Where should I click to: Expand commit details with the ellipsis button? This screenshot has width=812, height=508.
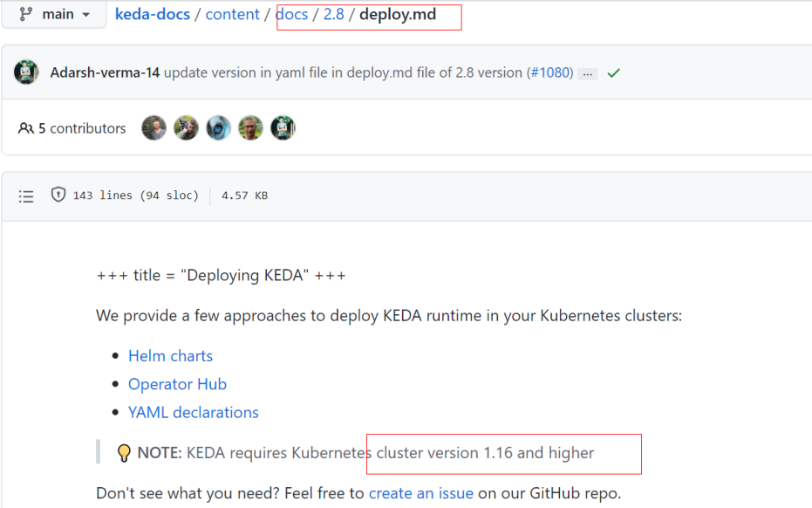pyautogui.click(x=587, y=74)
